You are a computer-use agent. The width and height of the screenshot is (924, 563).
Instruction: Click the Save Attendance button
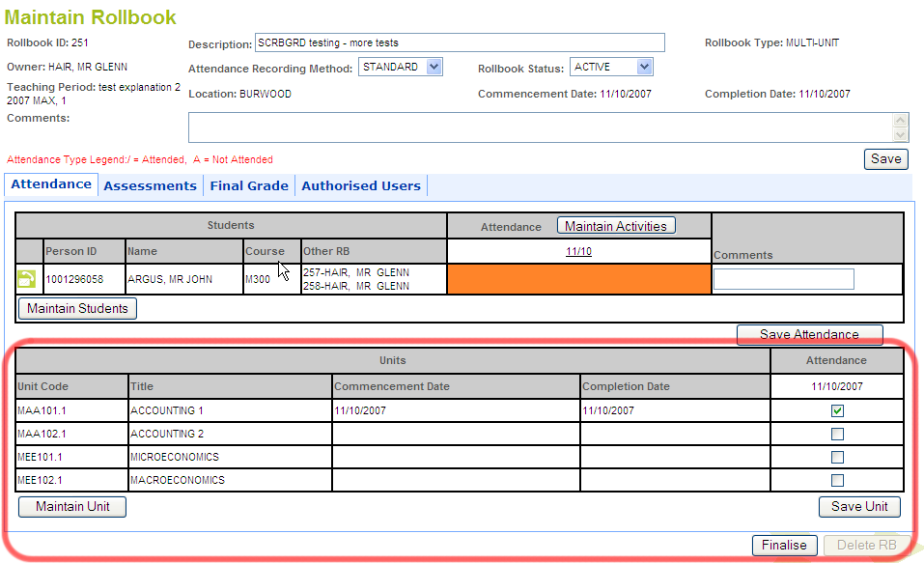pyautogui.click(x=809, y=335)
